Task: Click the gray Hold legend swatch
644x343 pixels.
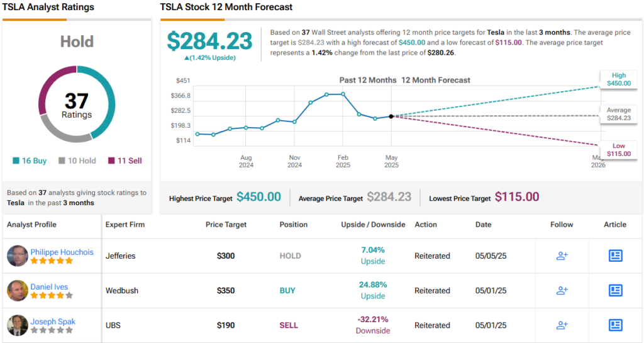Action: [x=62, y=160]
